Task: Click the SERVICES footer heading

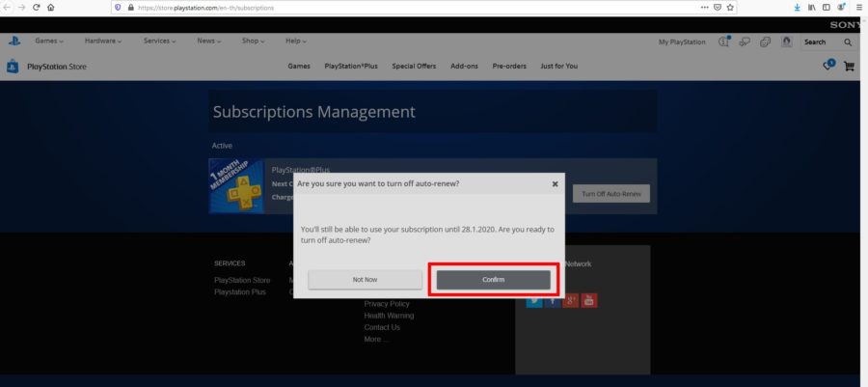Action: [230, 263]
